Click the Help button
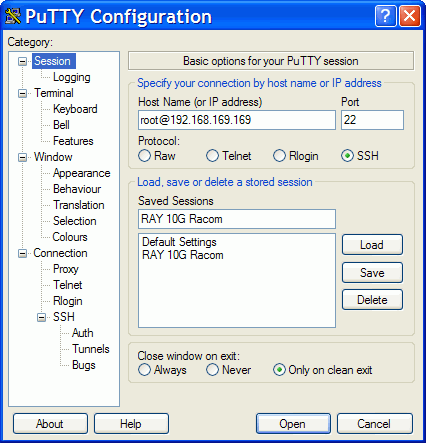Image resolution: width=426 pixels, height=443 pixels. 131,424
